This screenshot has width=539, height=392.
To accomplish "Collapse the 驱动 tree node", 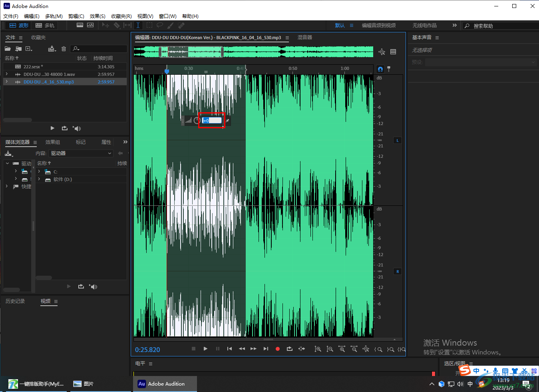I will (x=7, y=163).
